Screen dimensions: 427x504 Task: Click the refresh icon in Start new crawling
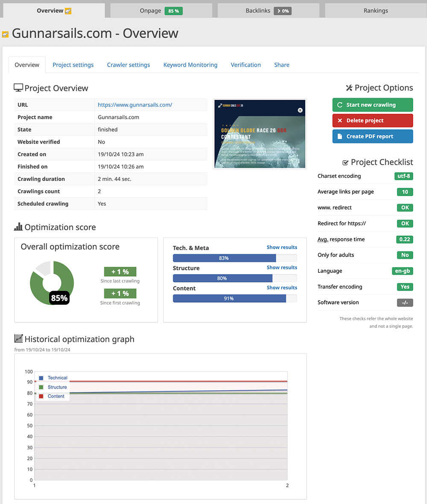click(x=339, y=105)
